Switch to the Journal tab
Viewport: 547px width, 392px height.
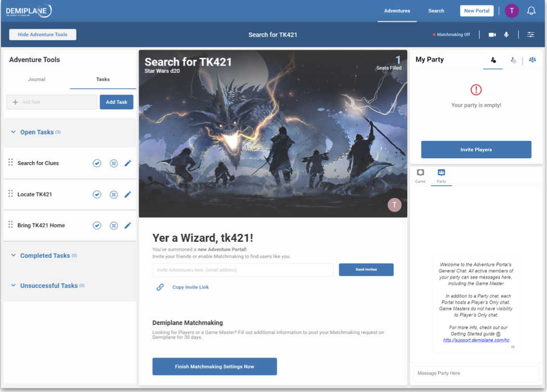click(x=36, y=80)
